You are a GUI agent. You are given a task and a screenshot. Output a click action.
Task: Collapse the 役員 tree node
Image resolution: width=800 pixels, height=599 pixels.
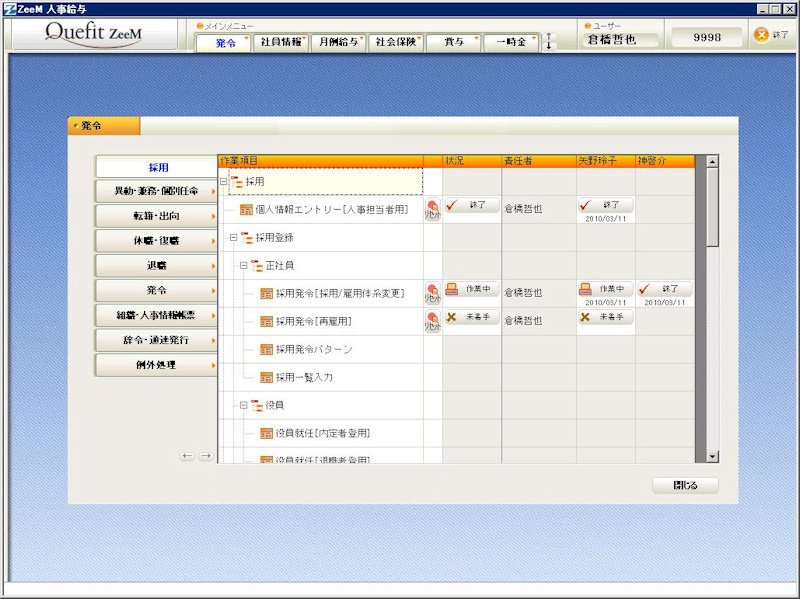pyautogui.click(x=243, y=406)
